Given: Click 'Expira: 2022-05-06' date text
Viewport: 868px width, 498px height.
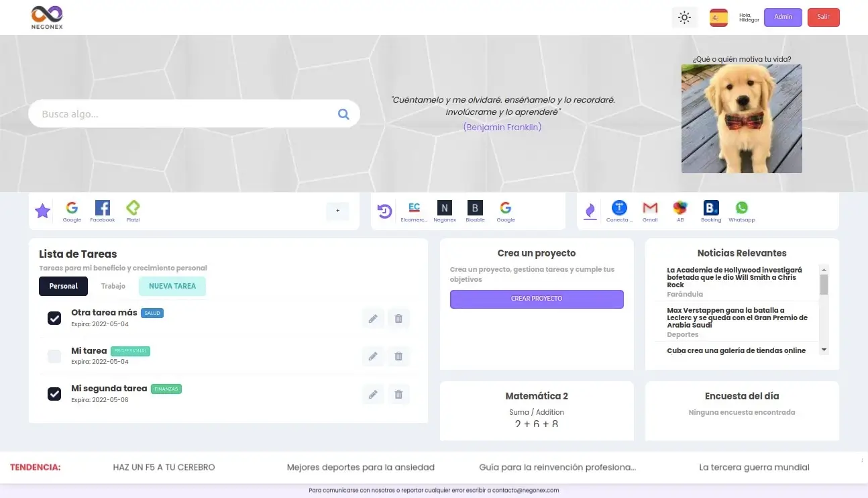Looking at the screenshot, I should tap(100, 400).
